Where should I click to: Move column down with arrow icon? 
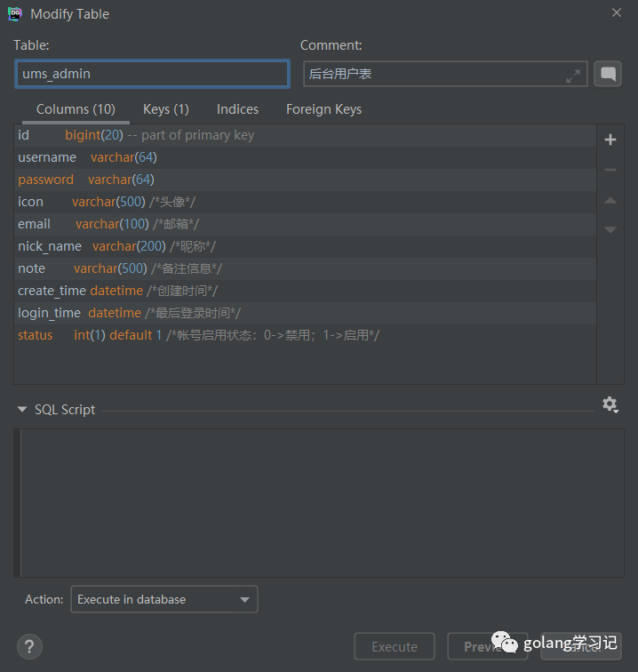tap(610, 230)
